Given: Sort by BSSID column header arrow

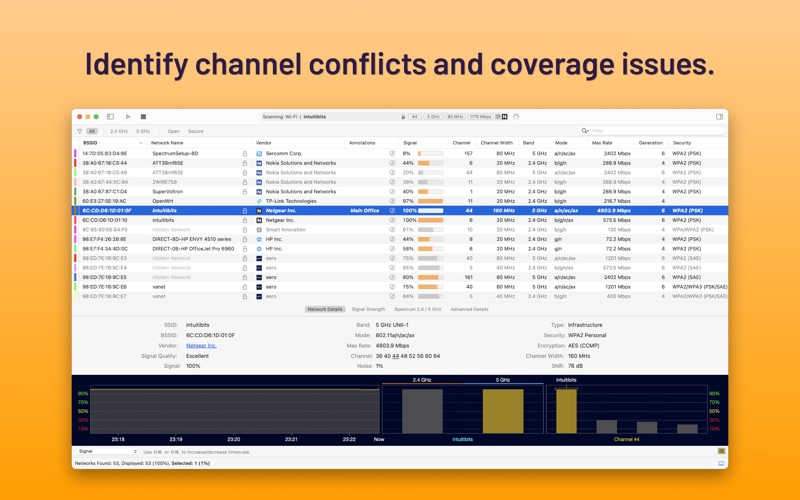Looking at the screenshot, I should 141,143.
